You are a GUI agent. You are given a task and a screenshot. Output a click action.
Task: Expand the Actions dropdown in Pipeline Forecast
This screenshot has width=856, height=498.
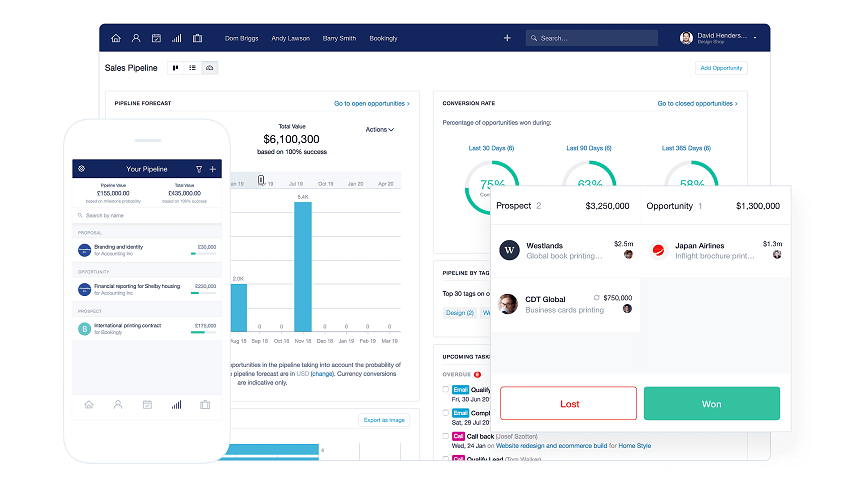click(x=379, y=129)
